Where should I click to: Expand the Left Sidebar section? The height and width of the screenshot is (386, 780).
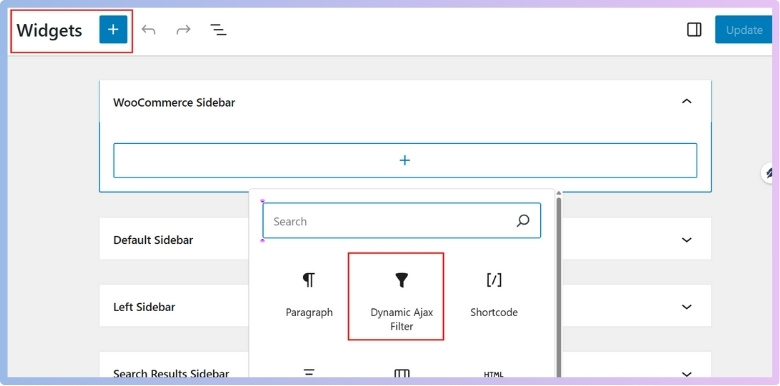(686, 306)
